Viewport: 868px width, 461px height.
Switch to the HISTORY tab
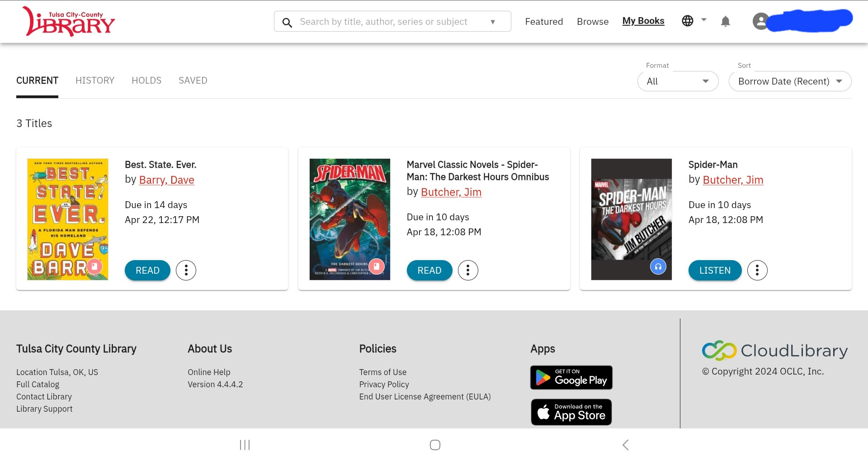point(95,81)
